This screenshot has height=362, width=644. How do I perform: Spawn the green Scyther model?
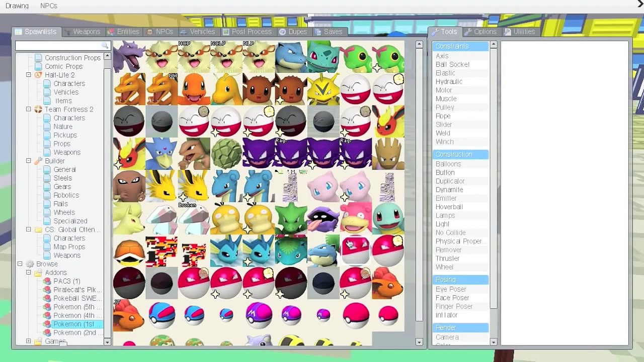click(290, 218)
